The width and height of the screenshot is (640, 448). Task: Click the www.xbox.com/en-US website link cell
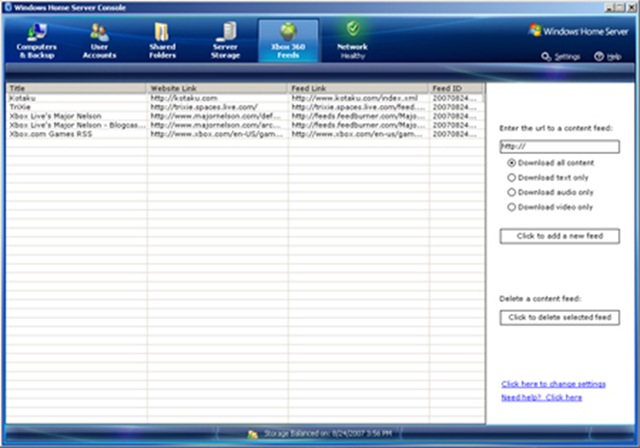216,134
